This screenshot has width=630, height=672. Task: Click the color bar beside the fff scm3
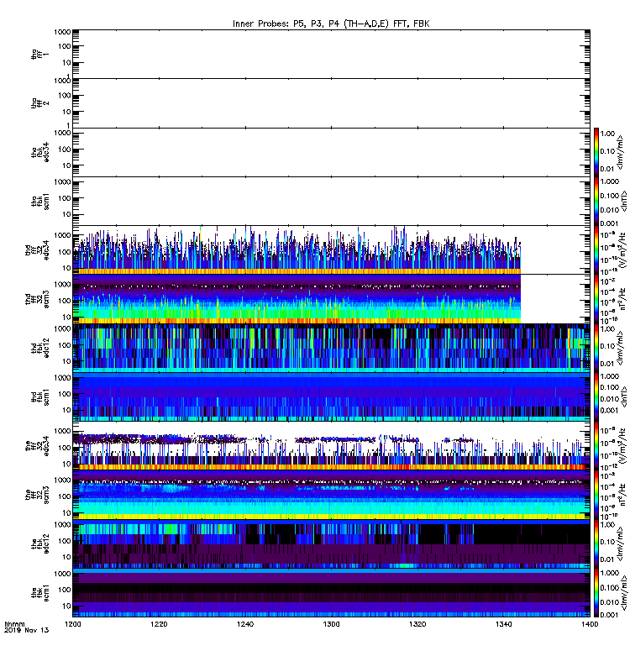pyautogui.click(x=596, y=495)
